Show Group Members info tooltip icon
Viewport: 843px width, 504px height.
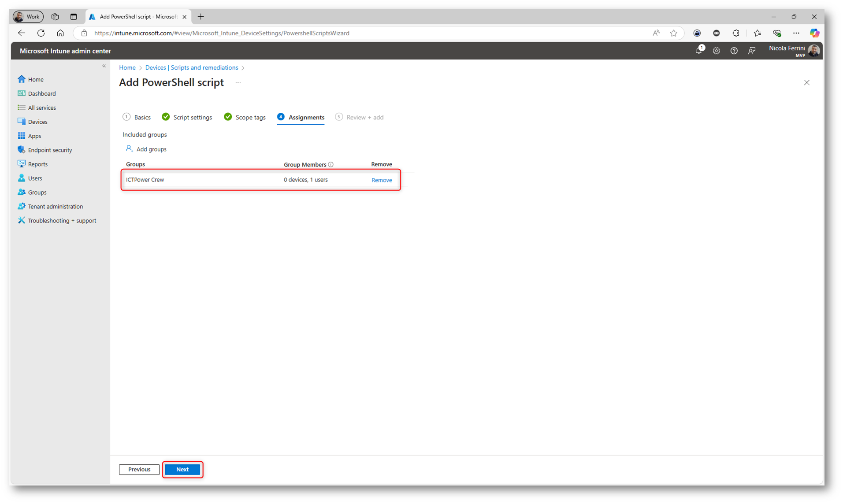coord(331,164)
